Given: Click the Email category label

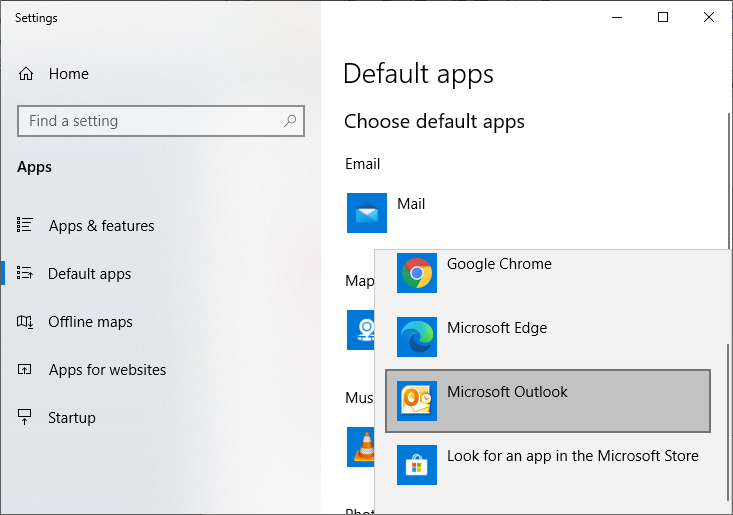Looking at the screenshot, I should [362, 164].
